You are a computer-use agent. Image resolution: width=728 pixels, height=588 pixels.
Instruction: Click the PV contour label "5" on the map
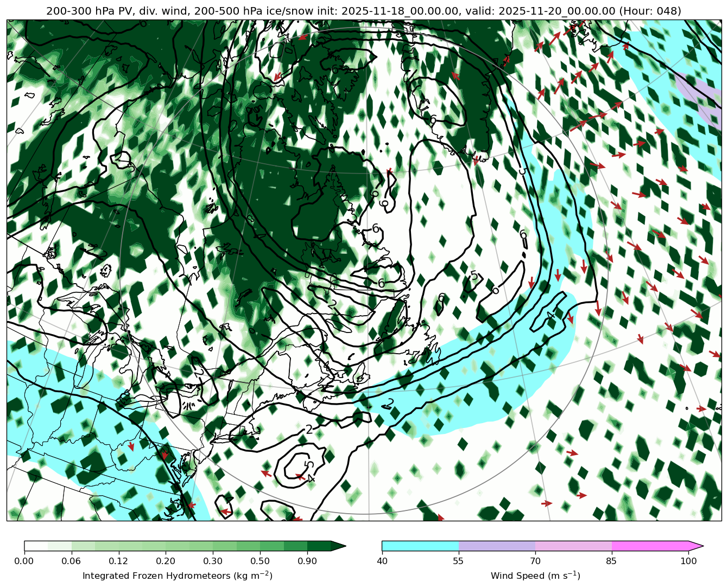474,276
